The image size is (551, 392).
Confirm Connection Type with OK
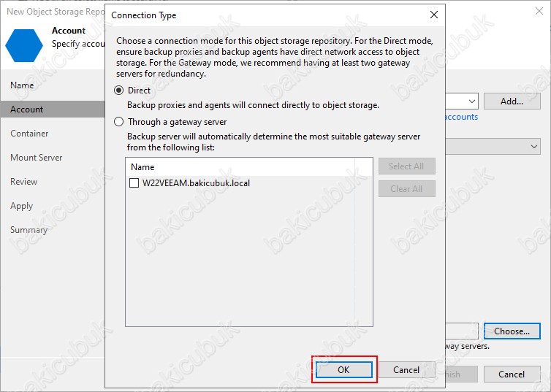[343, 369]
